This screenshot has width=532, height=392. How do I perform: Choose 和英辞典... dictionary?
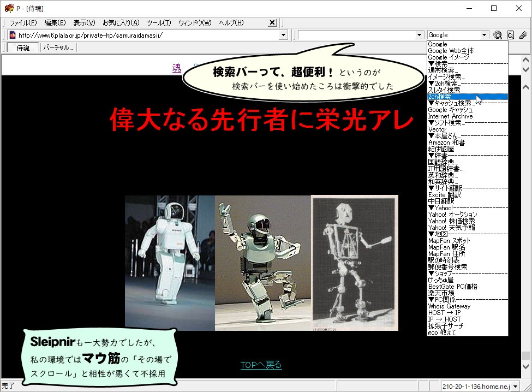[x=468, y=182]
